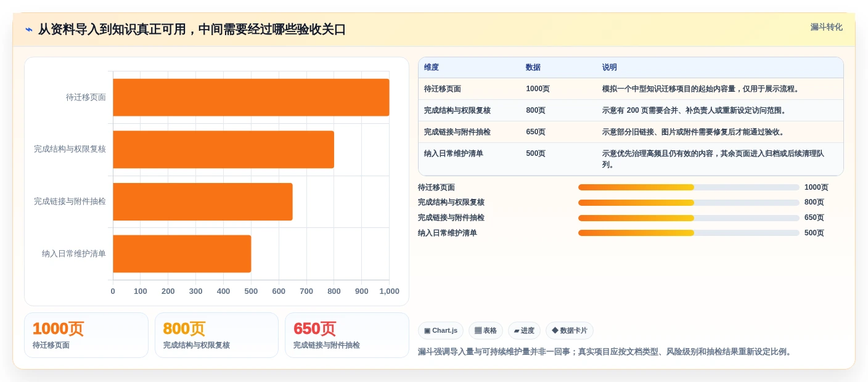Click the 完成结构与权限复核 table cell
This screenshot has height=382, width=868.
point(457,110)
